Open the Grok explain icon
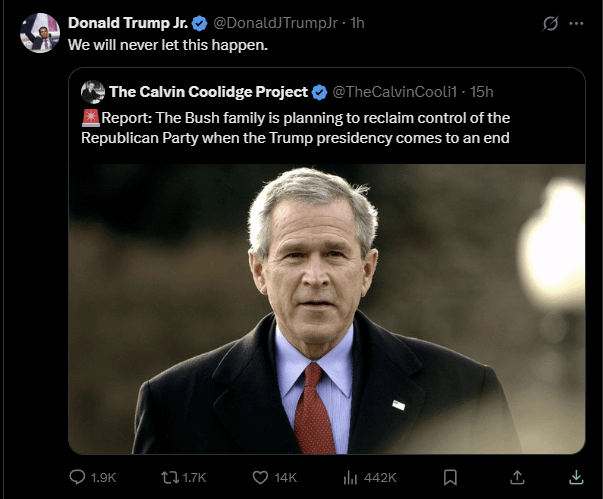Screen dimensions: 603x499 [549, 23]
